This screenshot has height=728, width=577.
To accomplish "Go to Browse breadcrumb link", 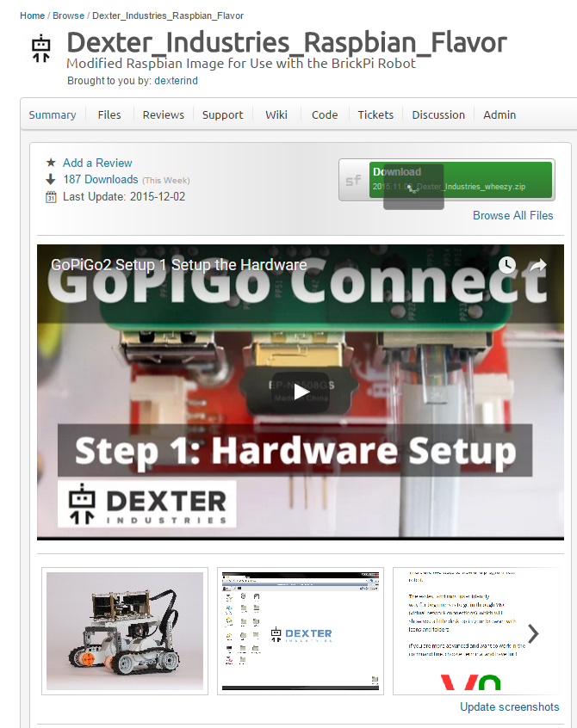I will tap(68, 15).
